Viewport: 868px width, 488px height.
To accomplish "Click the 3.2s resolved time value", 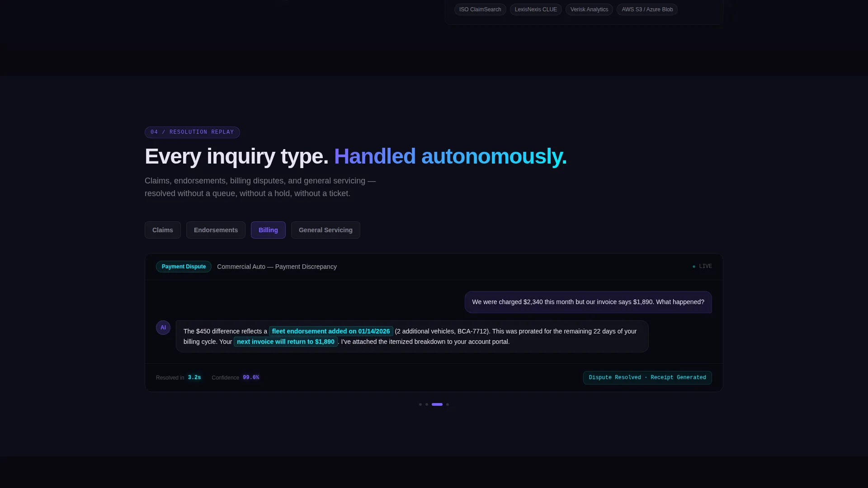I will (x=194, y=378).
